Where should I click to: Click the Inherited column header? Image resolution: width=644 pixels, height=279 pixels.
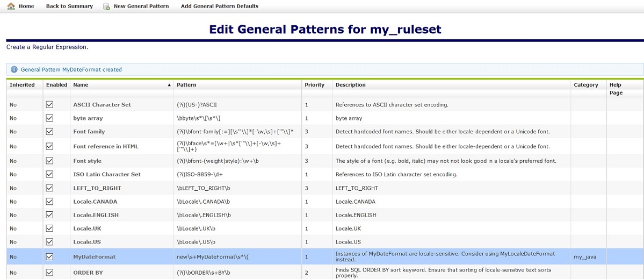tap(22, 85)
